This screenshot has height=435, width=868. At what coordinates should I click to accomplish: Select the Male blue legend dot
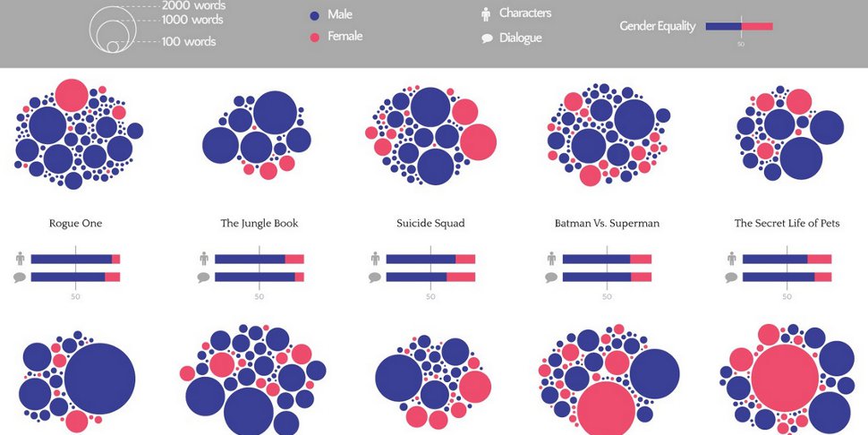(x=314, y=16)
